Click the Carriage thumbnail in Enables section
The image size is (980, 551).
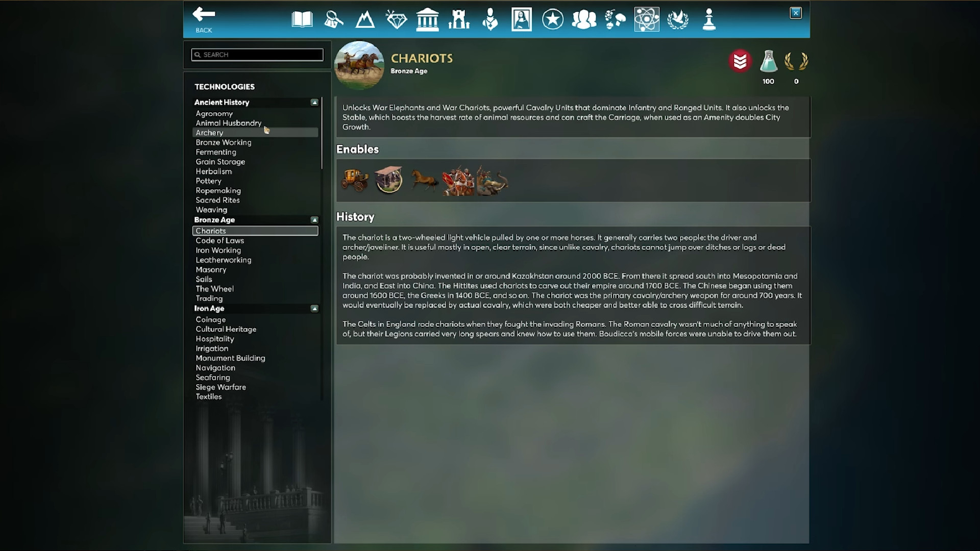pos(354,179)
